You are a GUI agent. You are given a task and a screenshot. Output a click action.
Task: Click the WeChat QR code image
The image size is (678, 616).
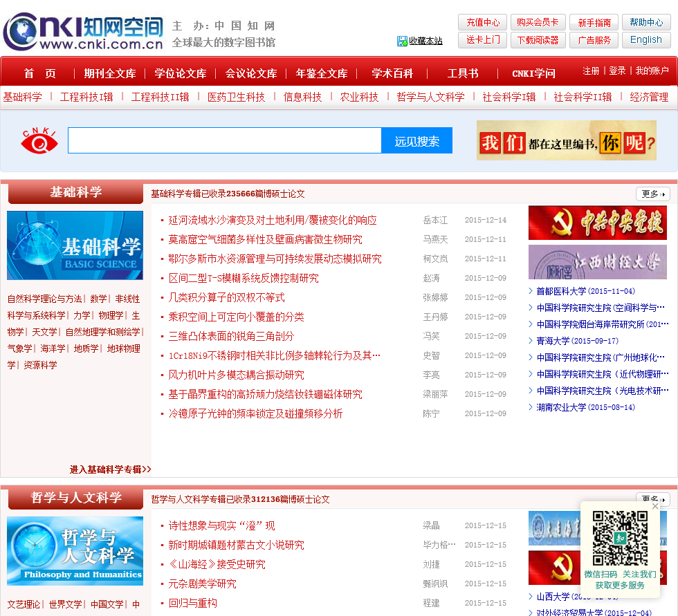(620, 539)
